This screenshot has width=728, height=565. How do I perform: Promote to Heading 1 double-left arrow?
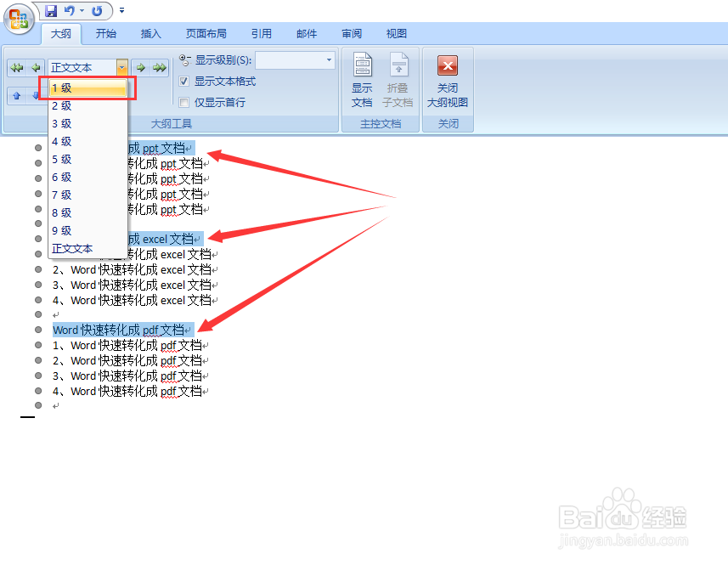tap(17, 68)
